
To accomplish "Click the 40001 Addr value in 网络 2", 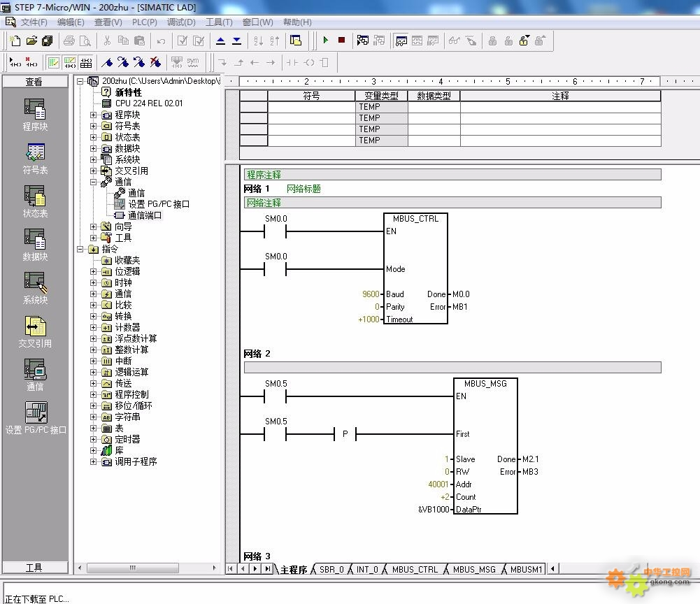I will [x=438, y=484].
